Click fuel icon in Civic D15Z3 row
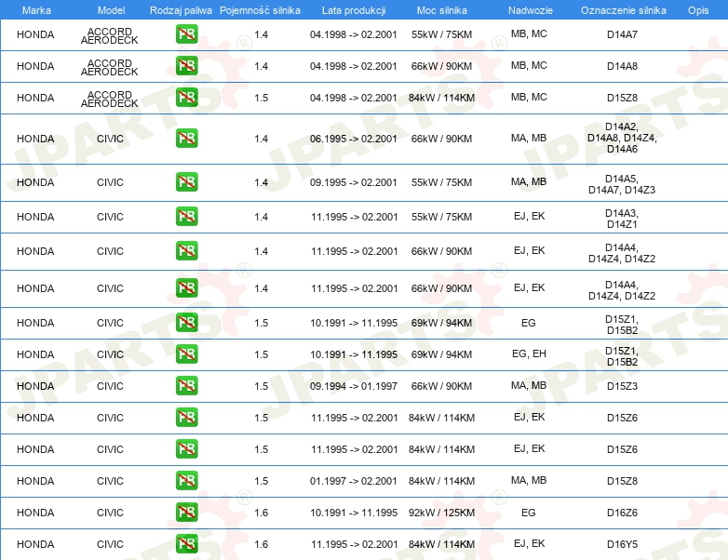This screenshot has width=728, height=560. point(186,385)
